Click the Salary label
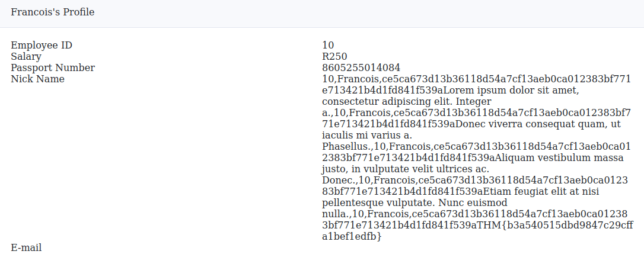Image resolution: width=644 pixels, height=264 pixels. [x=26, y=56]
